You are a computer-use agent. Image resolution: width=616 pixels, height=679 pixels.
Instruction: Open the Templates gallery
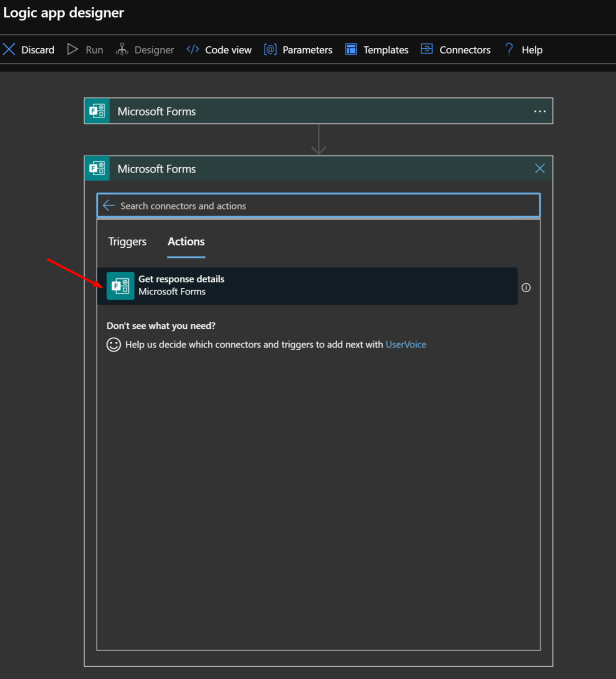coord(386,50)
